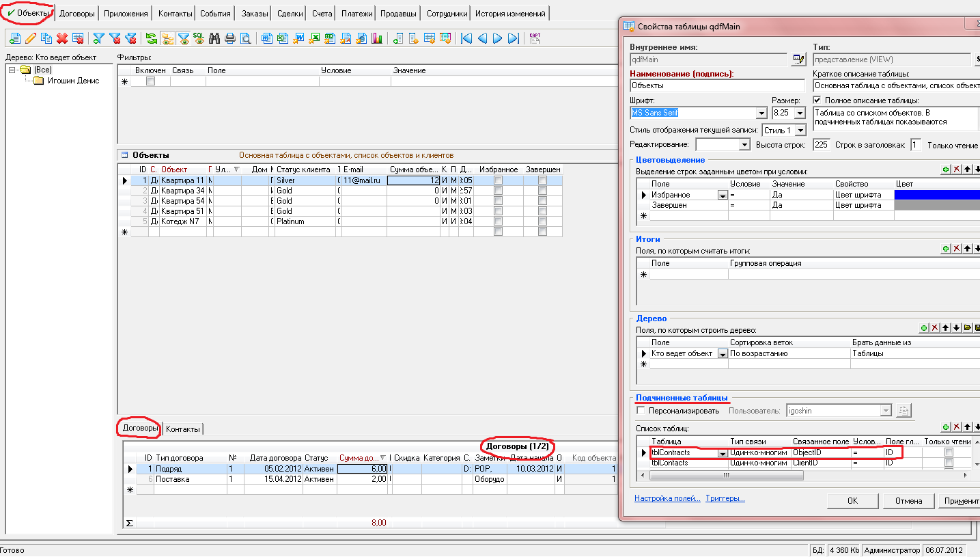Open the Настройка полей... link
The width and height of the screenshot is (980, 557).
point(667,499)
